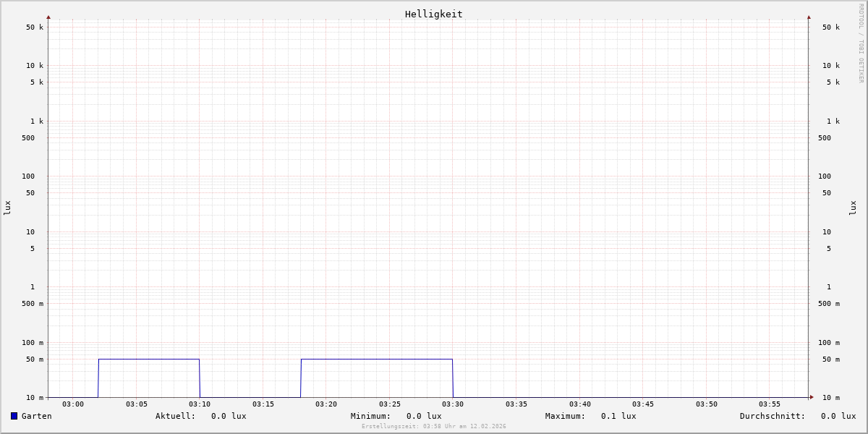Viewport: 868px width, 434px height.
Task: Click the 500 m label on the left axis
Action: point(33,304)
